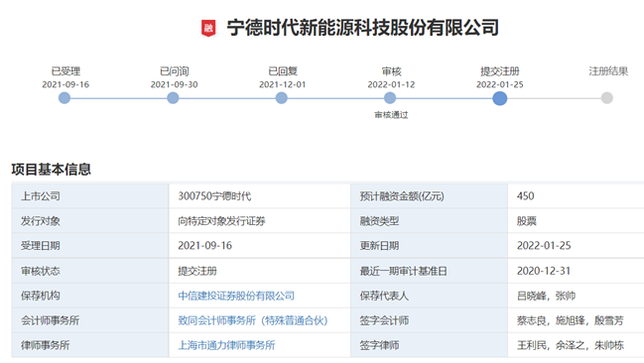Click the 提交注册 value in the 审核状态 row
This screenshot has width=644, height=363.
pyautogui.click(x=197, y=271)
